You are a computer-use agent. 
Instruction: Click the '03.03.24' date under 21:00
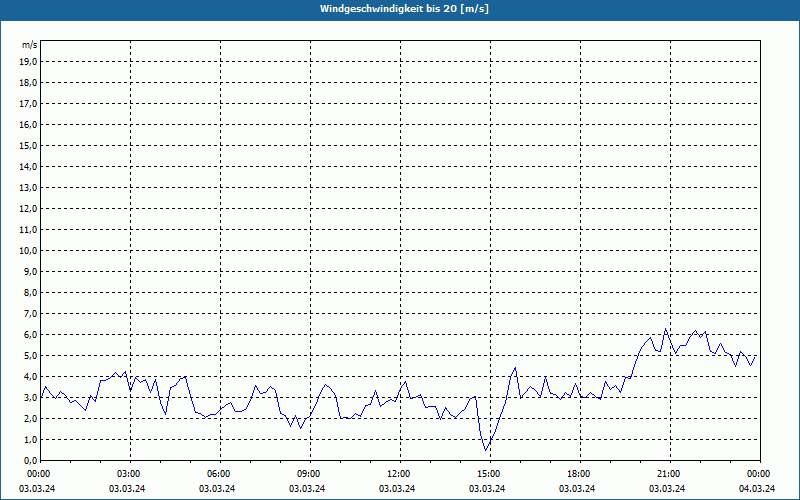(x=667, y=488)
